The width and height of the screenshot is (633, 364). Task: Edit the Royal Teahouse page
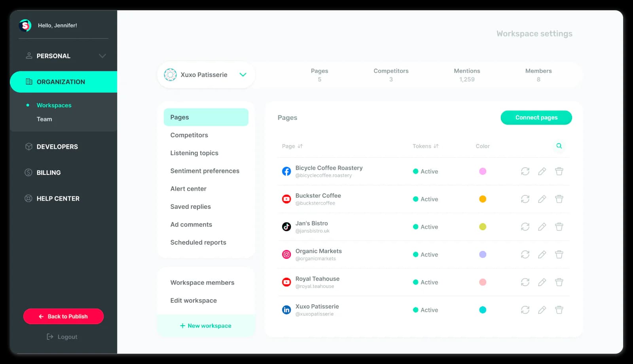(x=542, y=282)
